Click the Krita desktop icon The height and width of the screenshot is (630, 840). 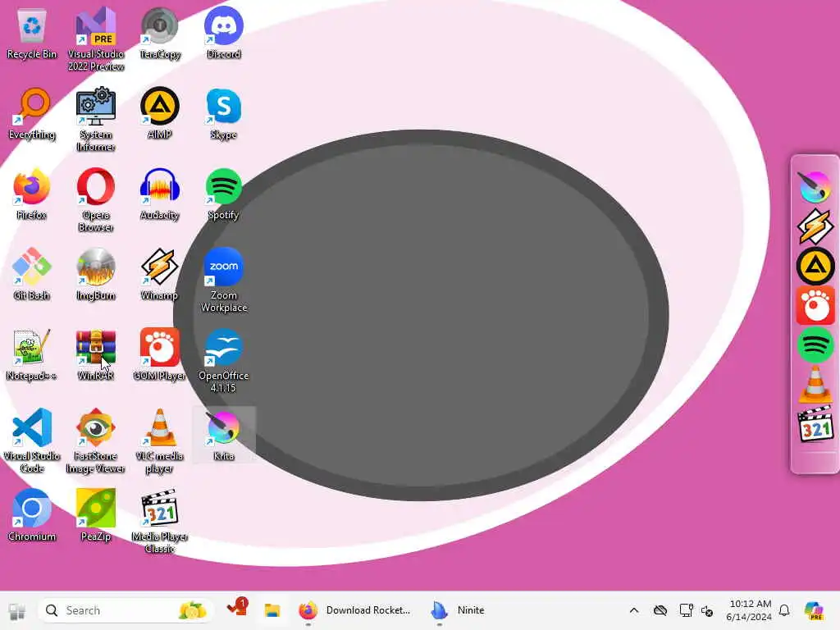[223, 435]
